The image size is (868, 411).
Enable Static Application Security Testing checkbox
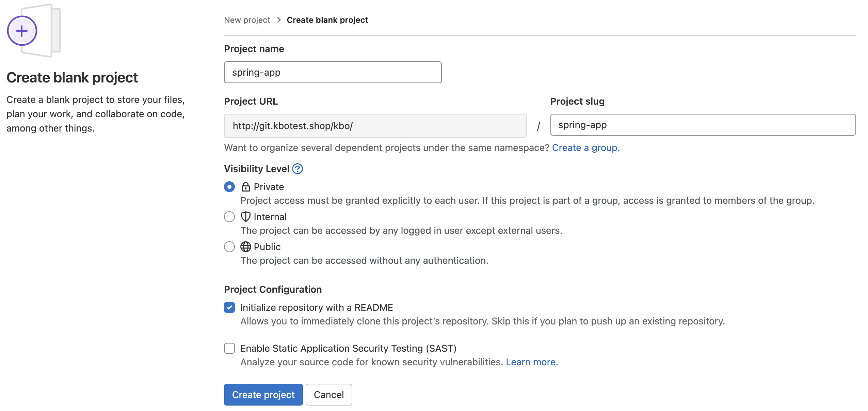pos(229,348)
